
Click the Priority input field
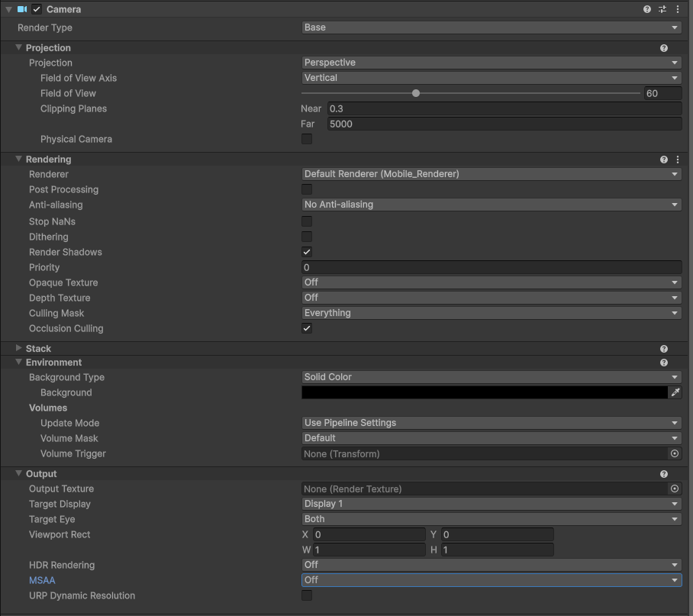click(x=492, y=267)
